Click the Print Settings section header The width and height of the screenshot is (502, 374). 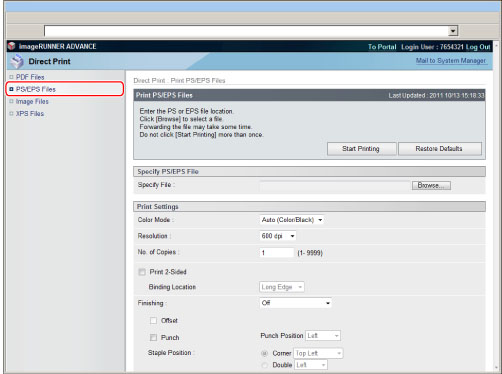[309, 207]
